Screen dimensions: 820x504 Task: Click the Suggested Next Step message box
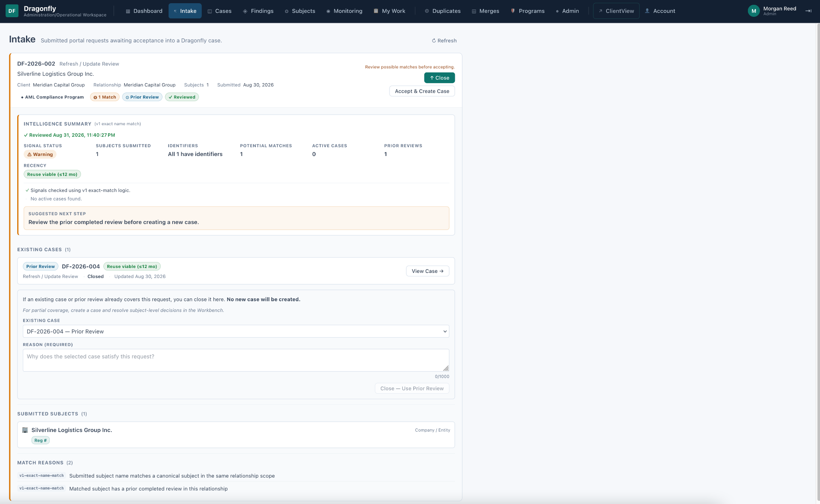tap(236, 218)
